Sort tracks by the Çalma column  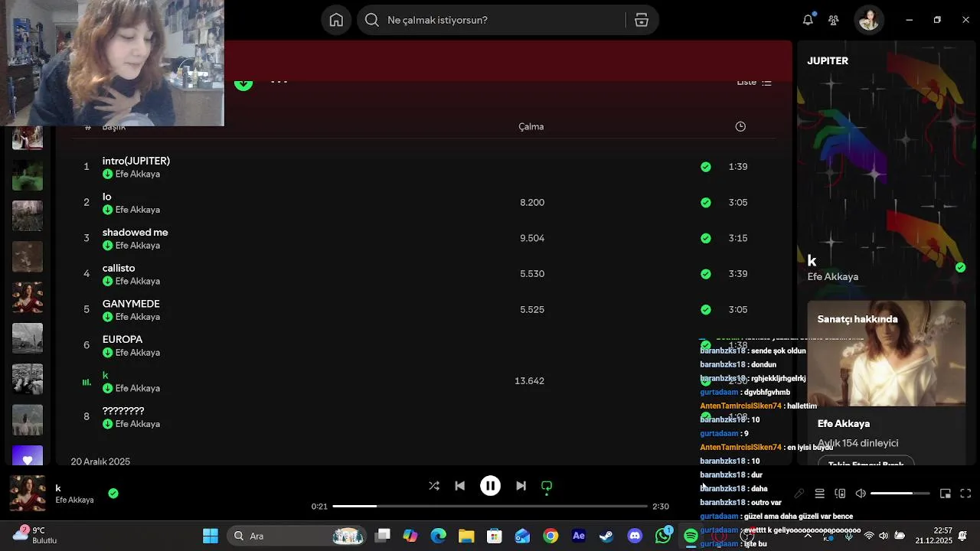pyautogui.click(x=531, y=126)
